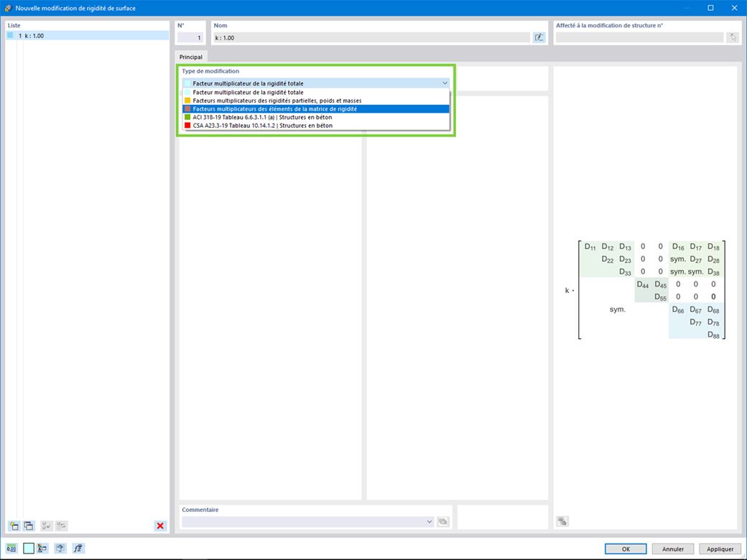Close the dialog with title bar X

click(734, 8)
